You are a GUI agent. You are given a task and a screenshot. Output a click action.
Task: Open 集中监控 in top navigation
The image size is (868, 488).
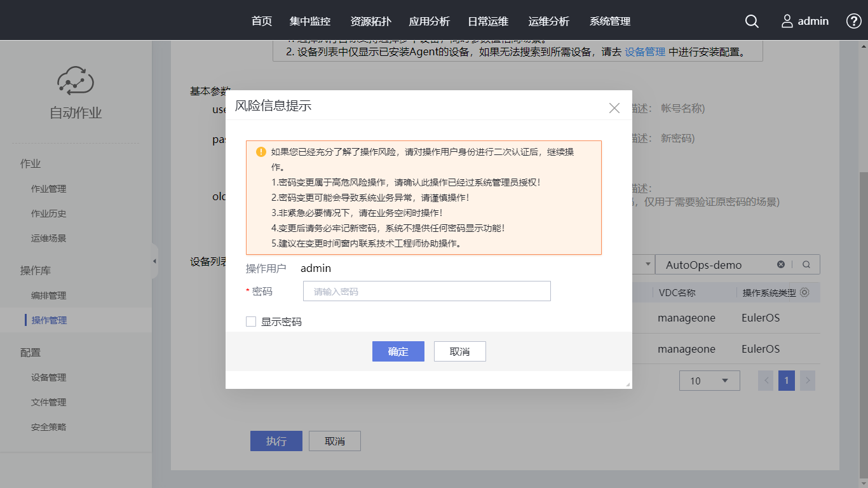[309, 21]
